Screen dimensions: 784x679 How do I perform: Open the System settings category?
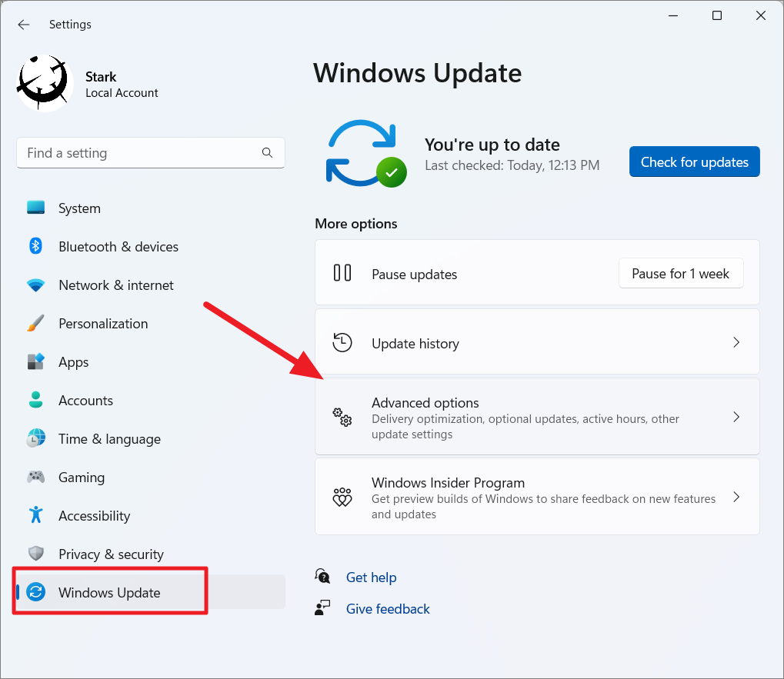[x=151, y=208]
